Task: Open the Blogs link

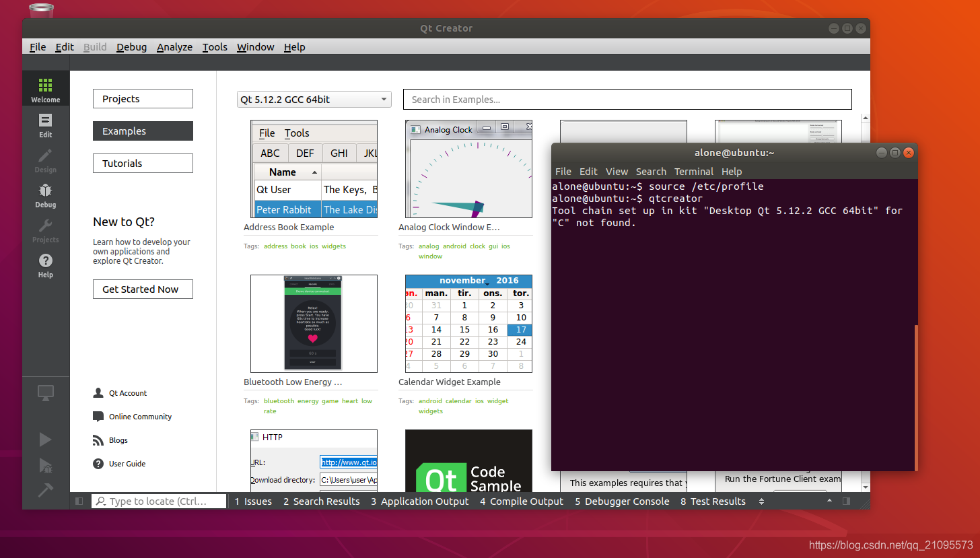Action: pos(118,440)
